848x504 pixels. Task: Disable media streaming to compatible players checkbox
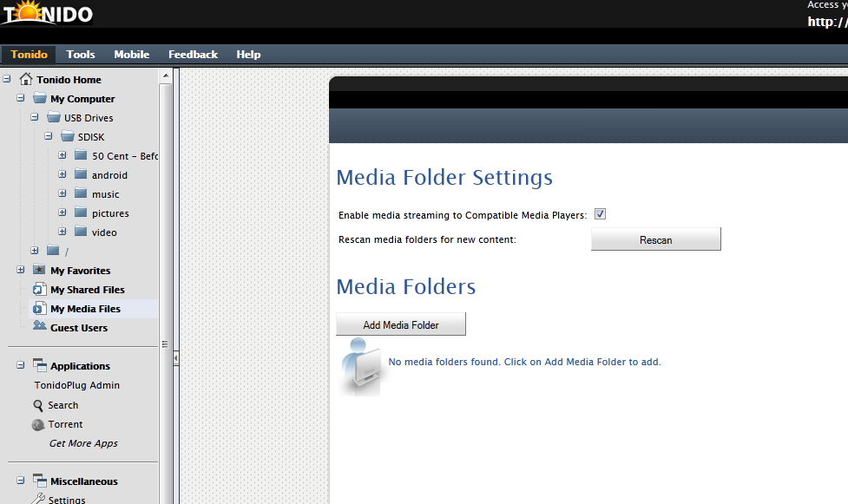pyautogui.click(x=601, y=214)
